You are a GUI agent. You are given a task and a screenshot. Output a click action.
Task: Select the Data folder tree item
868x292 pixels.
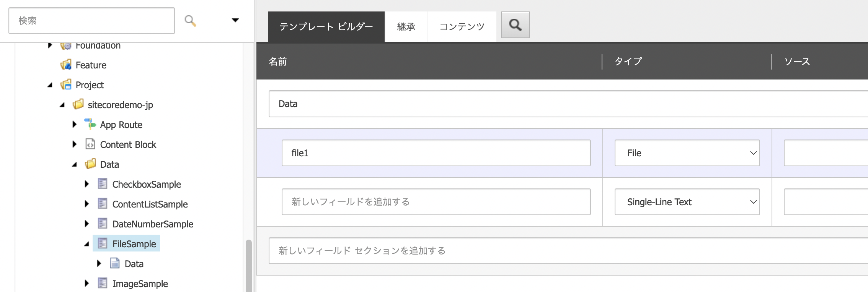point(109,165)
